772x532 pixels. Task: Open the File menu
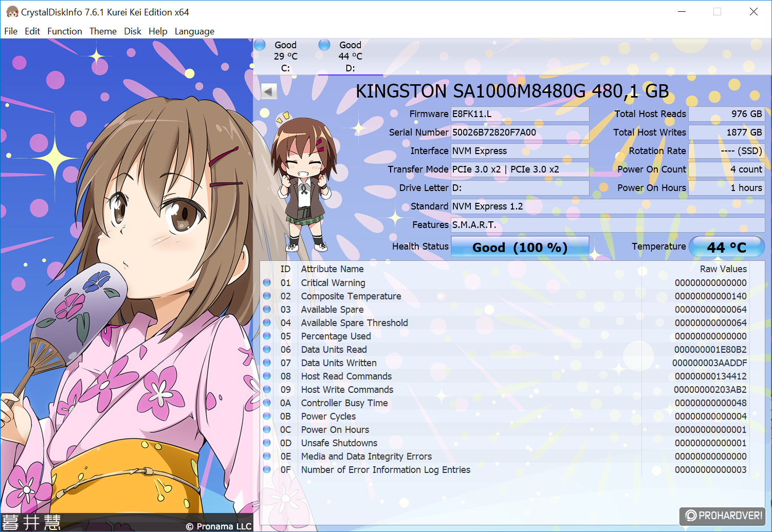click(11, 31)
